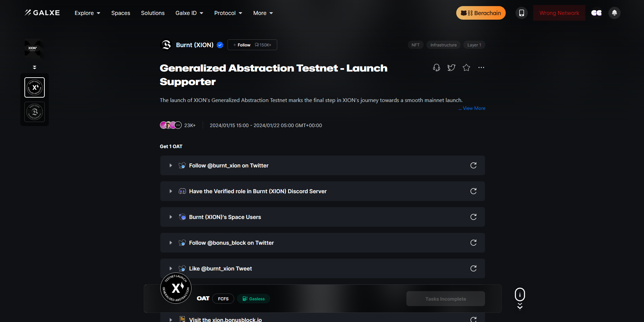644x322 pixels.
Task: Open the Galxe ID dropdown menu
Action: point(189,13)
